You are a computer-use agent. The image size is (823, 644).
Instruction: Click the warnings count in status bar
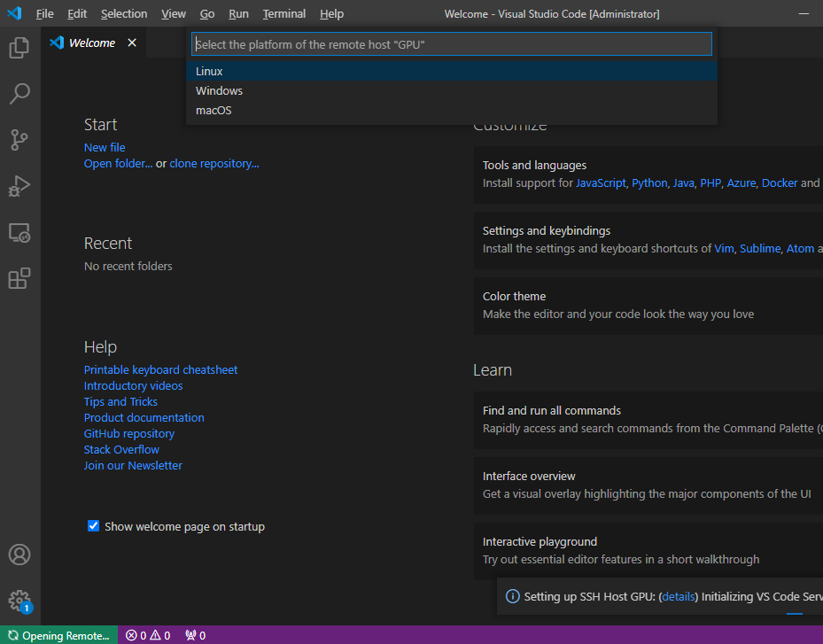tap(160, 636)
